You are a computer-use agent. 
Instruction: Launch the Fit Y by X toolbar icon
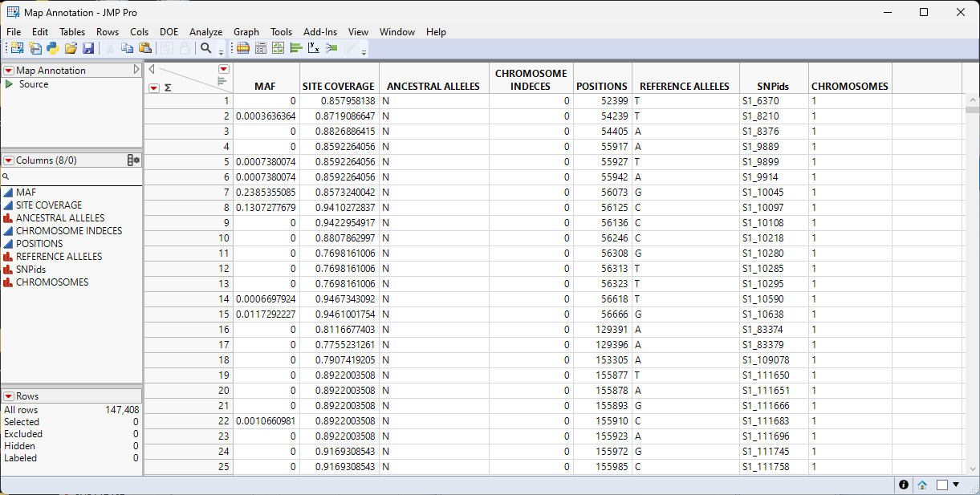[x=314, y=48]
